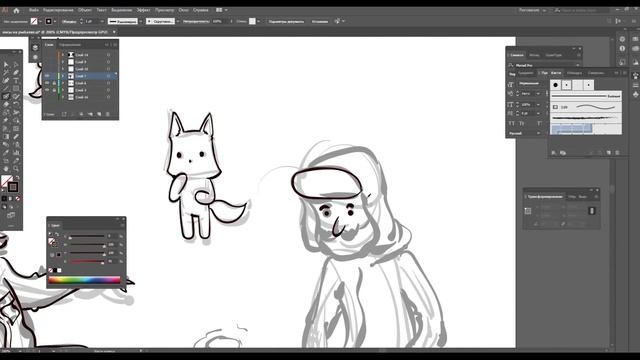Click the Color button below the fill and stroke swatches

coord(4,199)
